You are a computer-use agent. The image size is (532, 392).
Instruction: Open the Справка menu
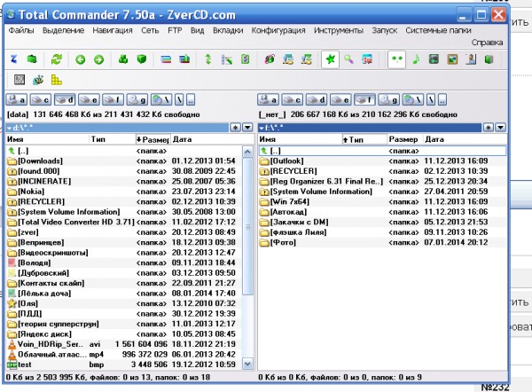[x=487, y=43]
